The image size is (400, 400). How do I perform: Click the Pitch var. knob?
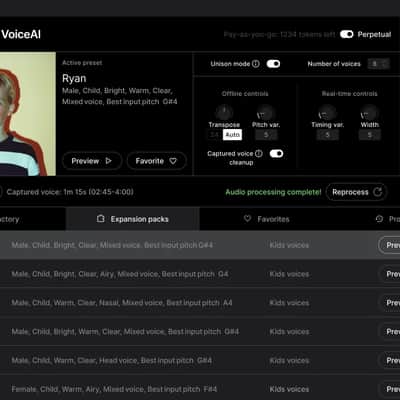tap(266, 112)
